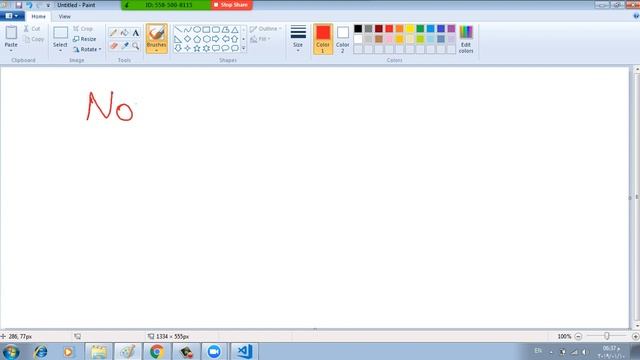Pick the purple color swatch
Screen dimensions: 640x360
tap(451, 29)
